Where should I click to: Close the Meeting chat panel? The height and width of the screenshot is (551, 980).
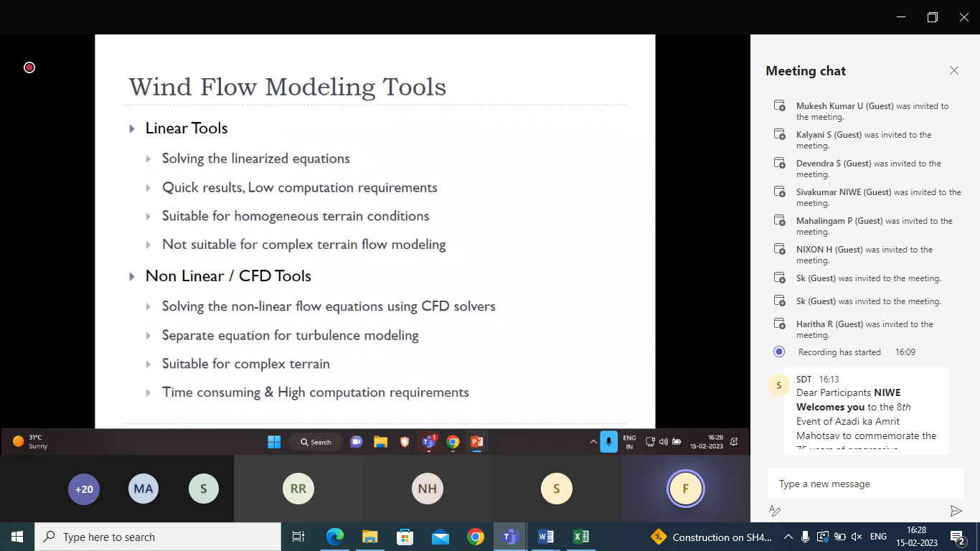[x=953, y=70]
